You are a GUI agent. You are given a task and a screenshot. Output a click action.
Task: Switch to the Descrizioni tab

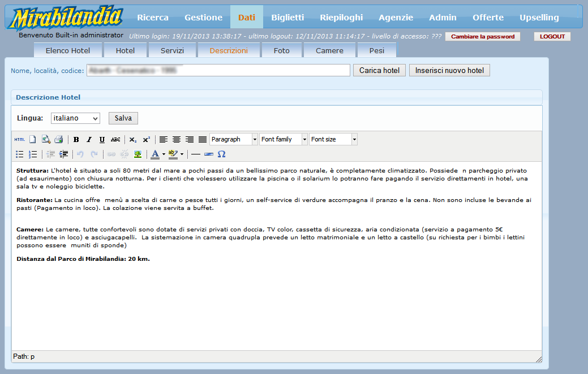[x=229, y=50]
